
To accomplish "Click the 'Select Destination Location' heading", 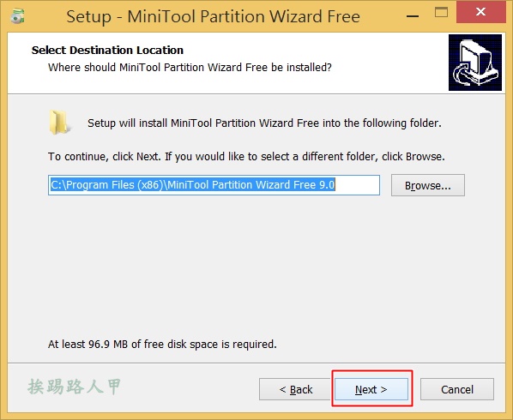I will (x=107, y=51).
